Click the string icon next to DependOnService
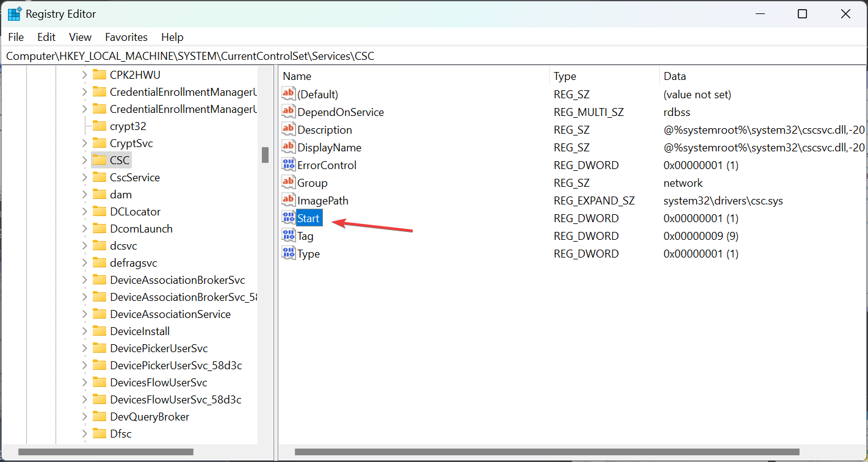 tap(288, 112)
